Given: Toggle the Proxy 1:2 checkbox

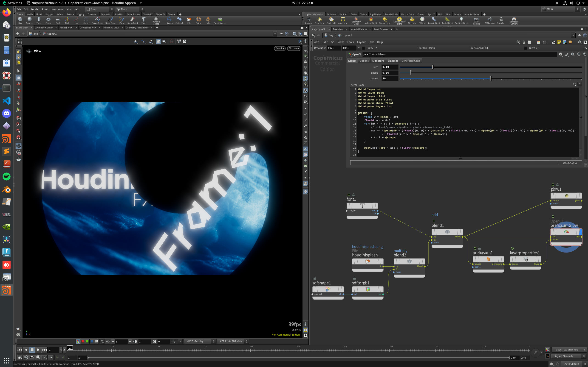Looking at the screenshot, I should click(x=364, y=48).
